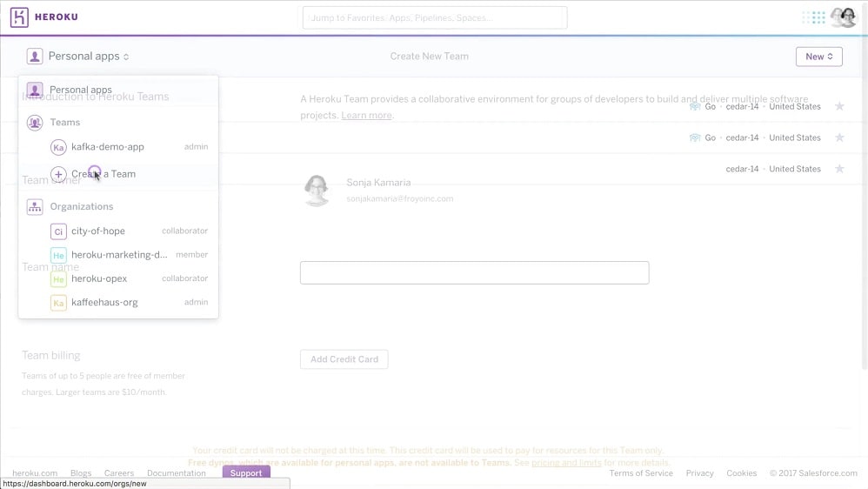868x489 pixels.
Task: Select the heroku-marketing-d... organization
Action: point(118,255)
